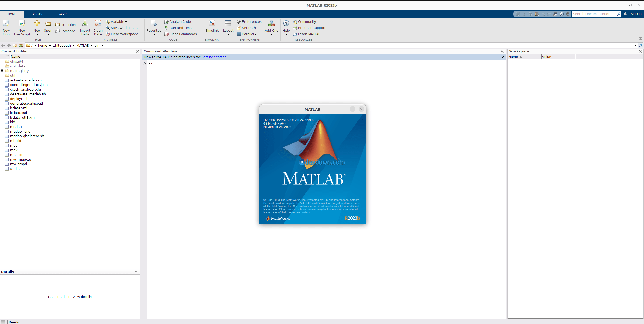
Task: Click Run and Time
Action: tap(178, 28)
